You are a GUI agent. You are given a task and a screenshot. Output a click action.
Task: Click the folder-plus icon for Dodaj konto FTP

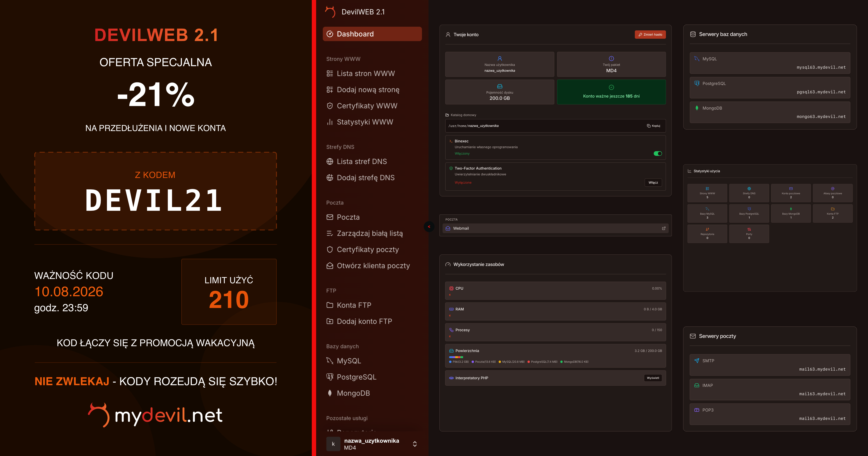(330, 321)
